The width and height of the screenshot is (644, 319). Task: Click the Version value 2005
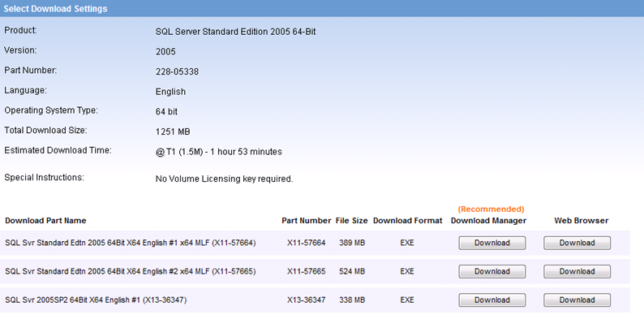coord(165,52)
